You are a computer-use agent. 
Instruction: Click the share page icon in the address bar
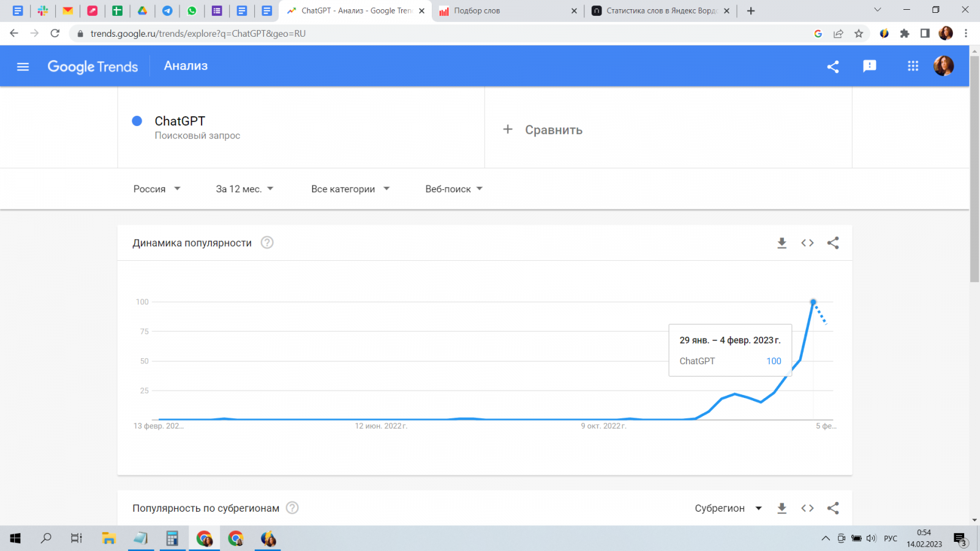[839, 34]
